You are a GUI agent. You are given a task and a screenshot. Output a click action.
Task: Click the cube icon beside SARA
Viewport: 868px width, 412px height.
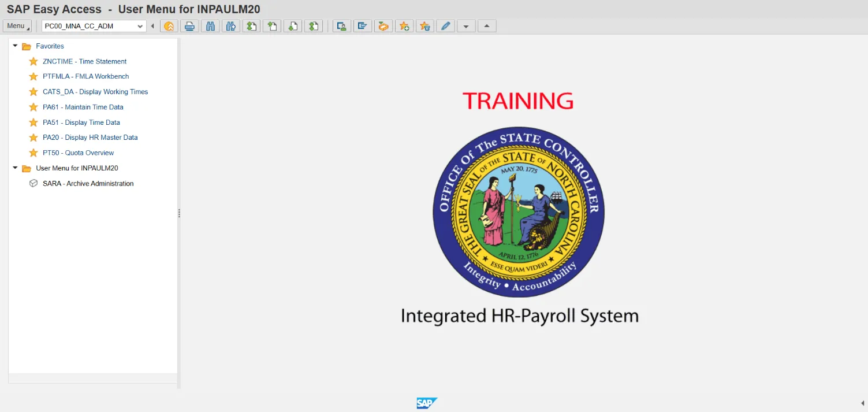click(x=33, y=183)
